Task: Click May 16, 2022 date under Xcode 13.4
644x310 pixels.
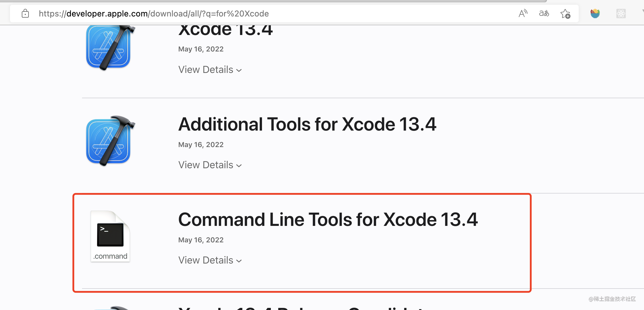Action: (x=201, y=49)
